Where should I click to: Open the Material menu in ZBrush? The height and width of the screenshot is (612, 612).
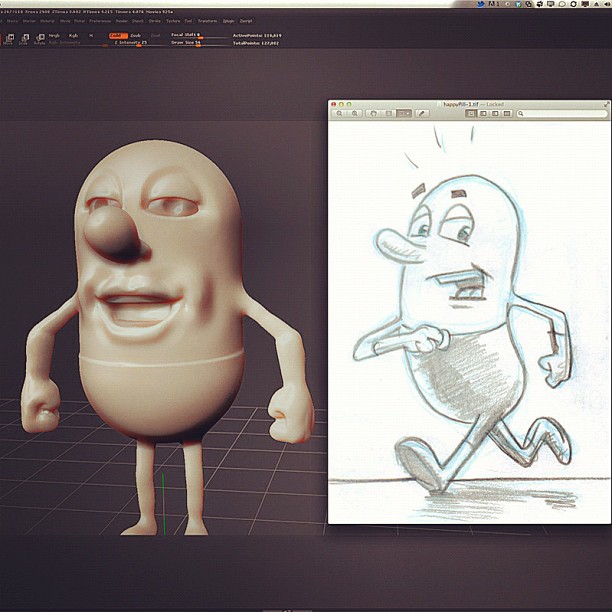(x=47, y=21)
